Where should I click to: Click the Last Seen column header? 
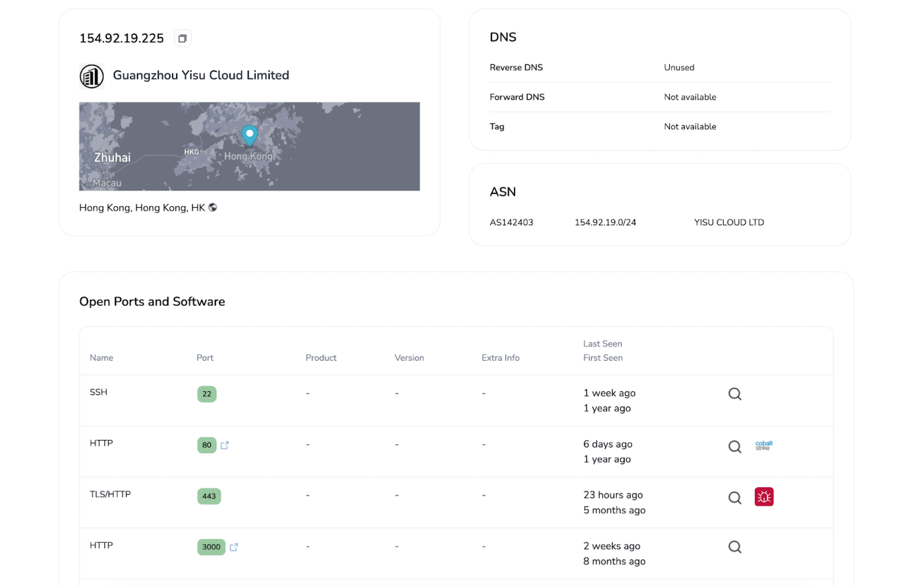602,344
